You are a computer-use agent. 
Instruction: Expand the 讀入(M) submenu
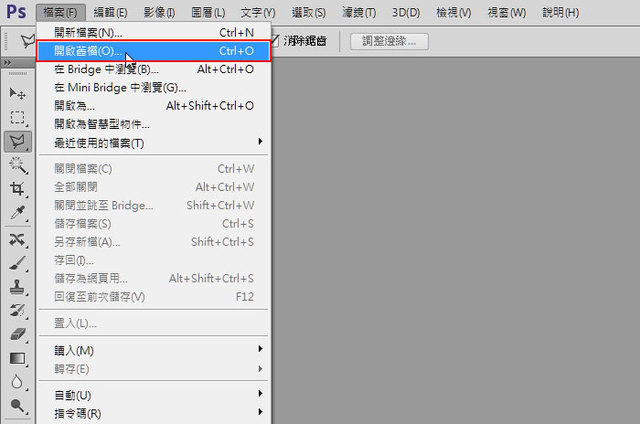[153, 351]
